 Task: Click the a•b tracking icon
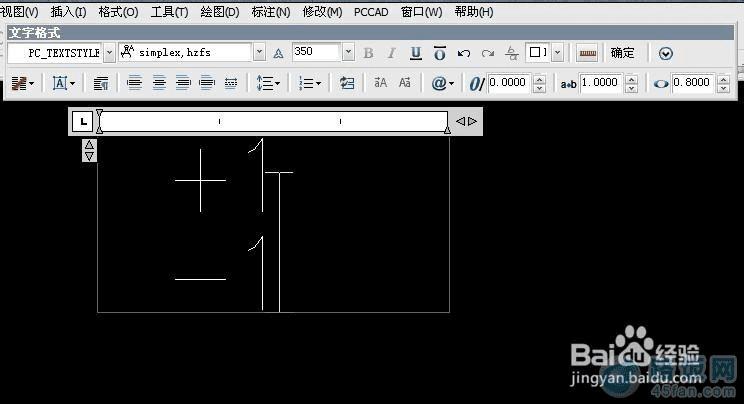click(568, 85)
